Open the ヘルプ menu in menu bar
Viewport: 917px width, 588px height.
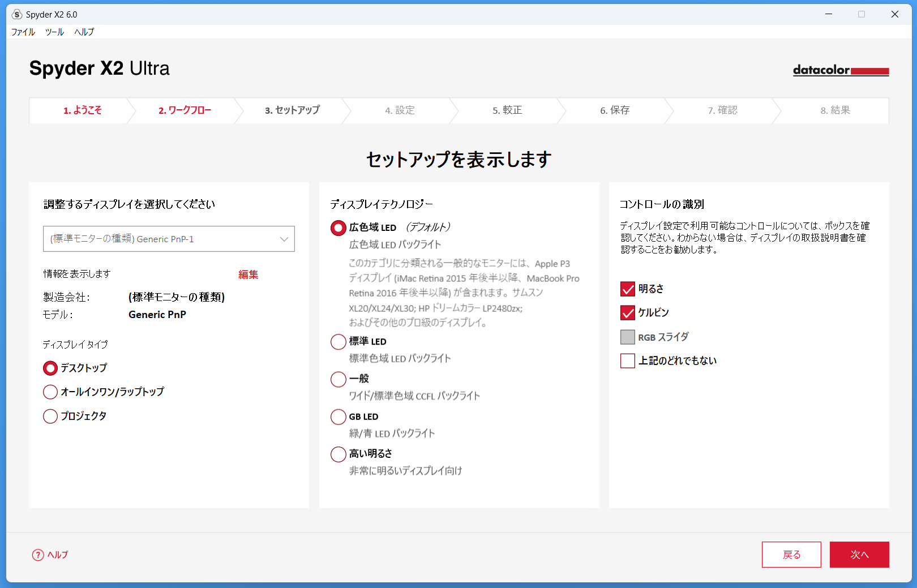[84, 32]
